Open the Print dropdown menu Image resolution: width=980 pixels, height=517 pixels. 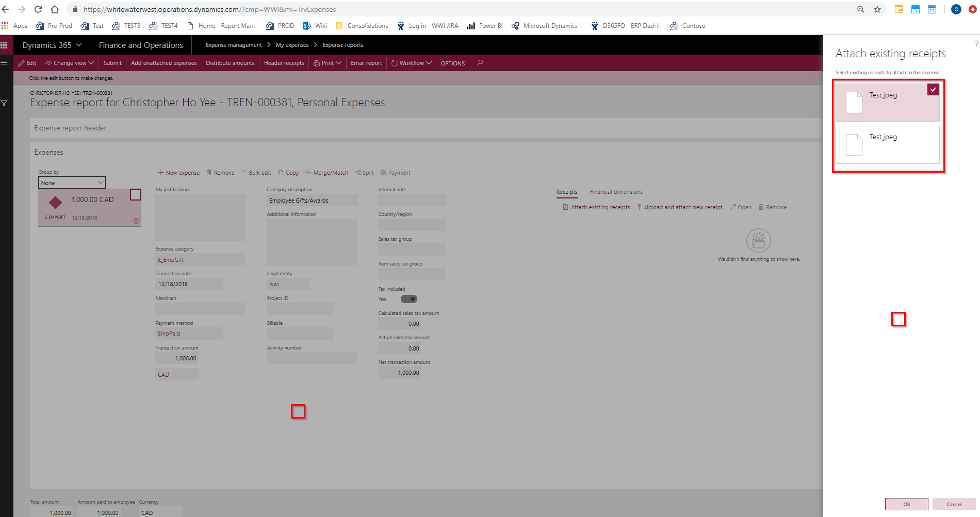click(328, 63)
